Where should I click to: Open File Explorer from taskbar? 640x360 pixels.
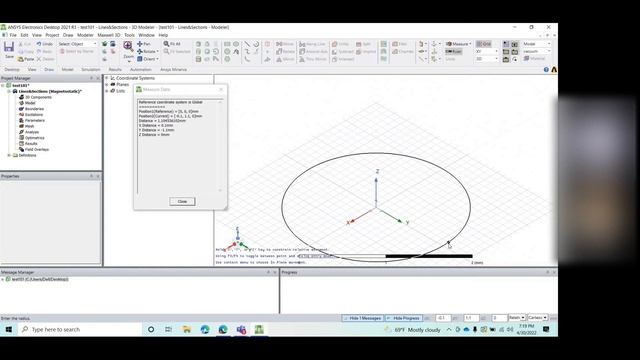pyautogui.click(x=187, y=329)
